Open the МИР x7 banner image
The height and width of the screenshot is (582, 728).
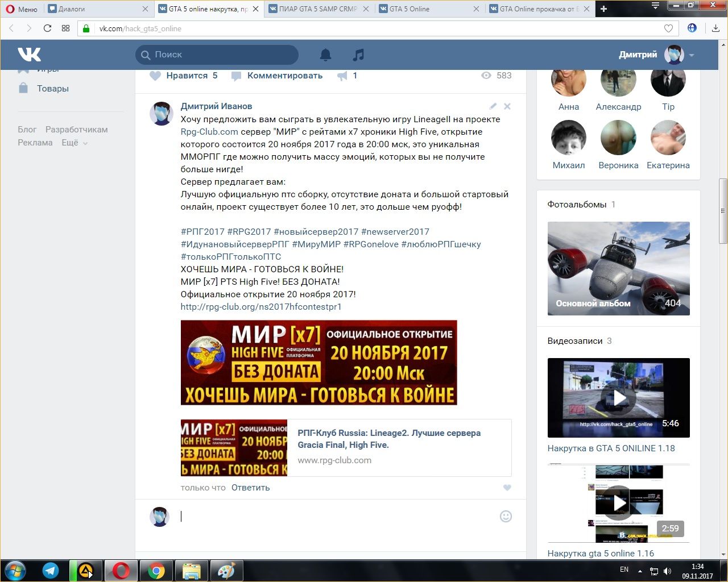click(318, 363)
